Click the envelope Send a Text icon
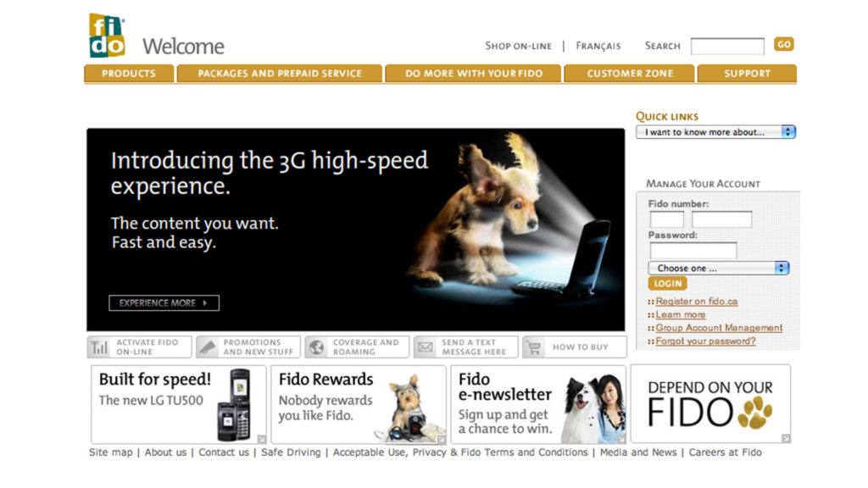The height and width of the screenshot is (488, 868). (x=426, y=347)
